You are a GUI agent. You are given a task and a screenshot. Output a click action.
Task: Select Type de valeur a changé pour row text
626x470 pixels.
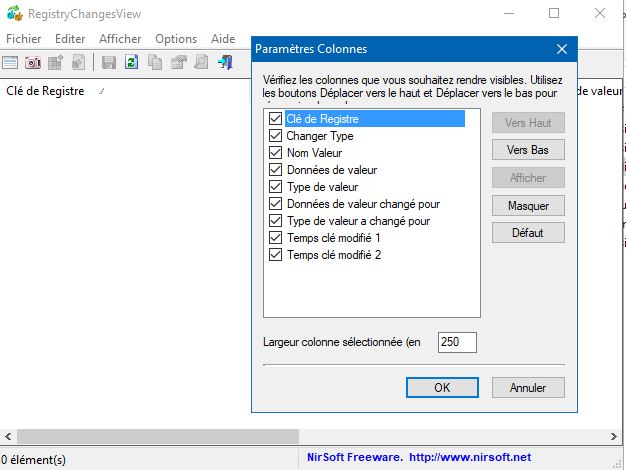359,221
